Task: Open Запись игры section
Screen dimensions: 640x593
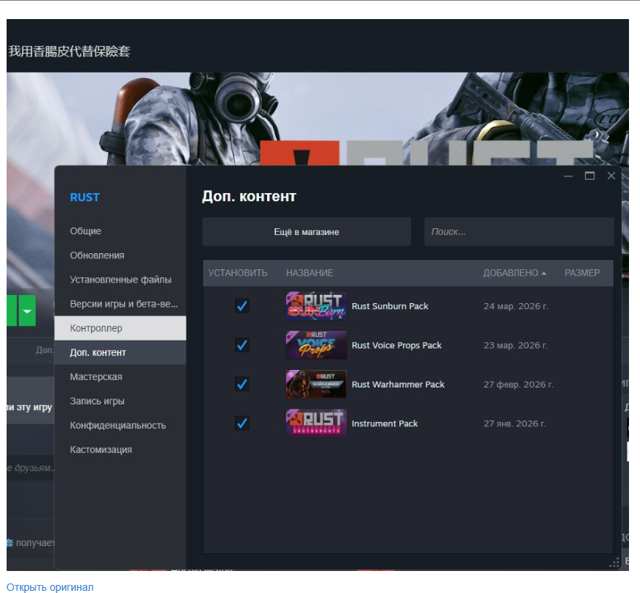Action: [120, 401]
